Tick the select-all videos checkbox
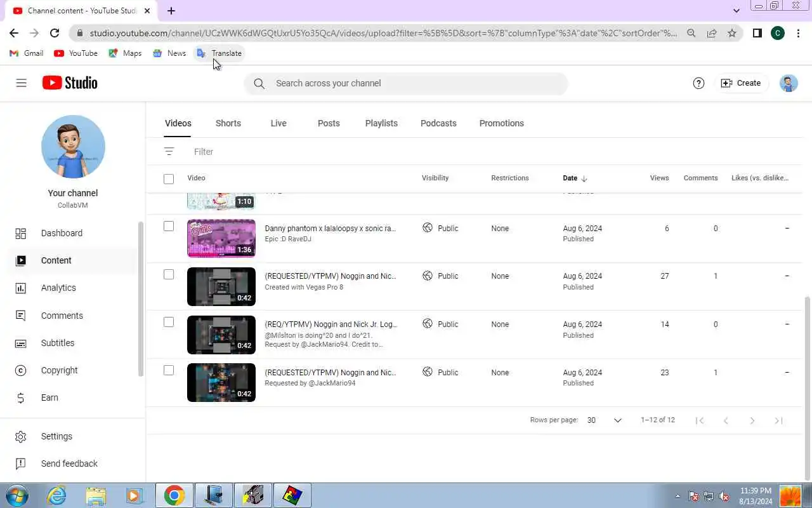This screenshot has width=812, height=508. point(169,178)
